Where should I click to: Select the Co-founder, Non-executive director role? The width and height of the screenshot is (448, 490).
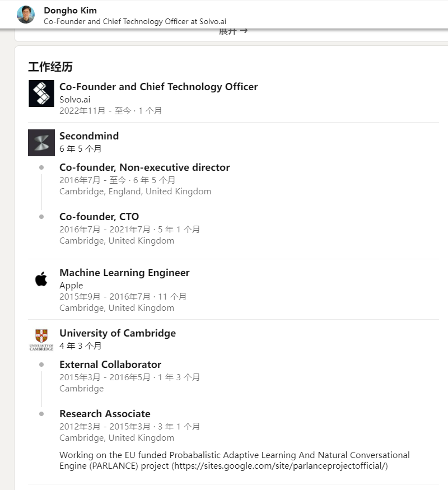coord(144,167)
